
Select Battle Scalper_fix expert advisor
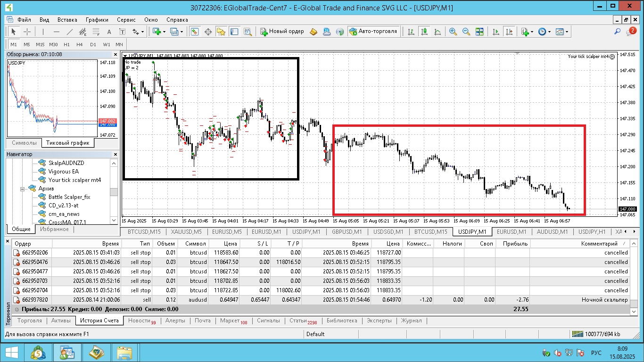(x=69, y=197)
